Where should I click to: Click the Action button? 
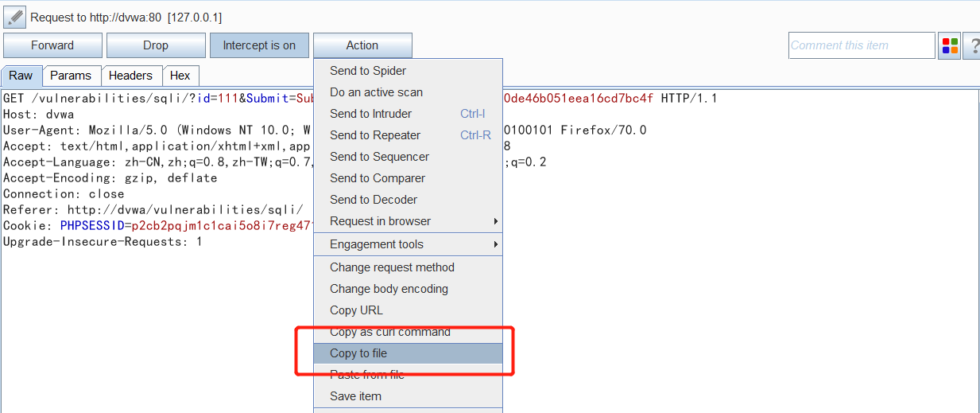pyautogui.click(x=362, y=45)
